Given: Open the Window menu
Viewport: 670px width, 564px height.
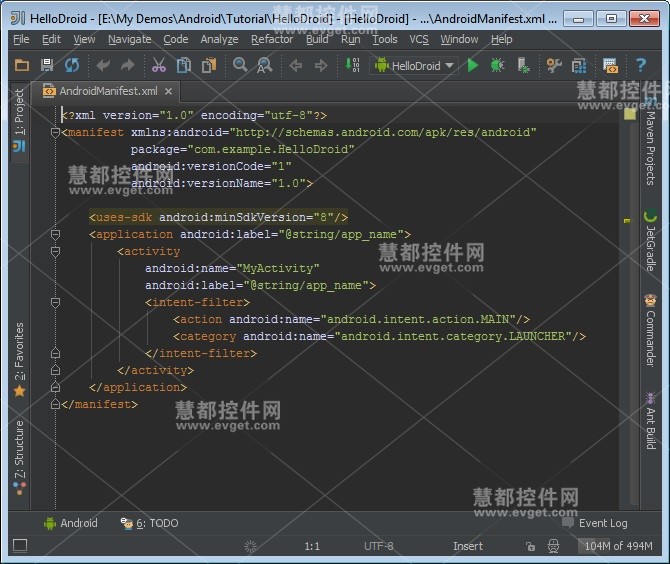Looking at the screenshot, I should [459, 39].
